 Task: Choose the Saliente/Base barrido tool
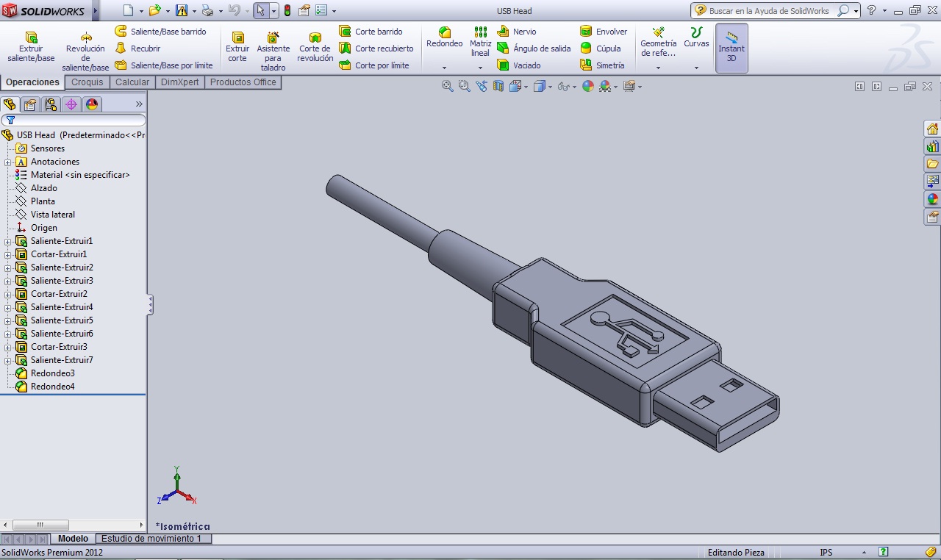161,32
